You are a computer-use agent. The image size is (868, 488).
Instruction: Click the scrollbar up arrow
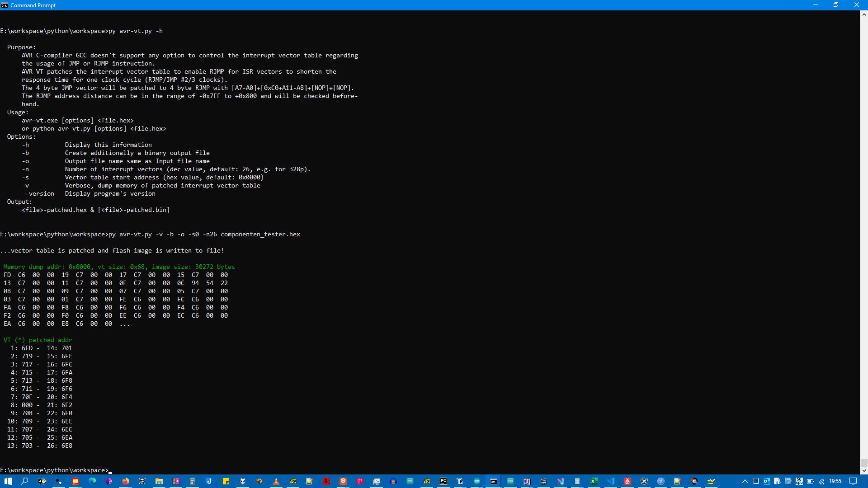864,14
